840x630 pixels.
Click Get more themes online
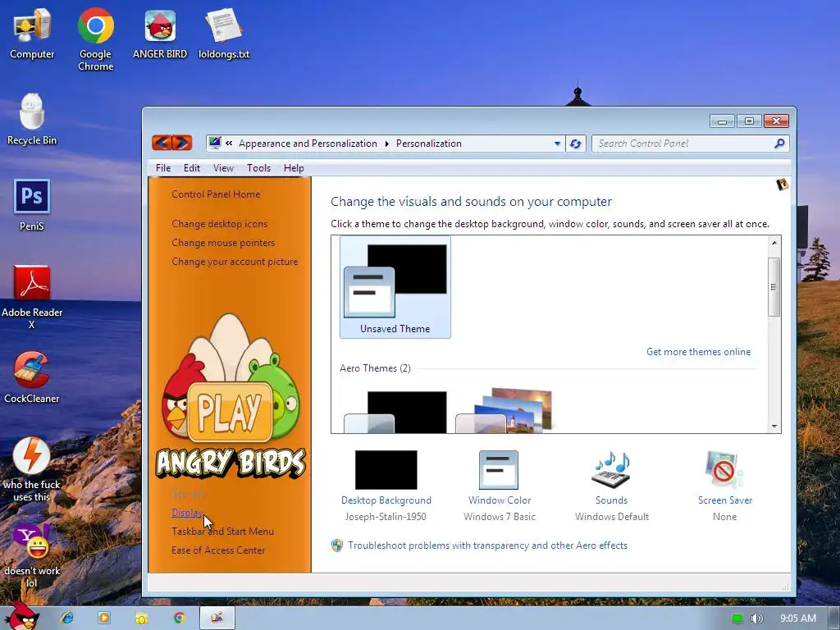[699, 352]
